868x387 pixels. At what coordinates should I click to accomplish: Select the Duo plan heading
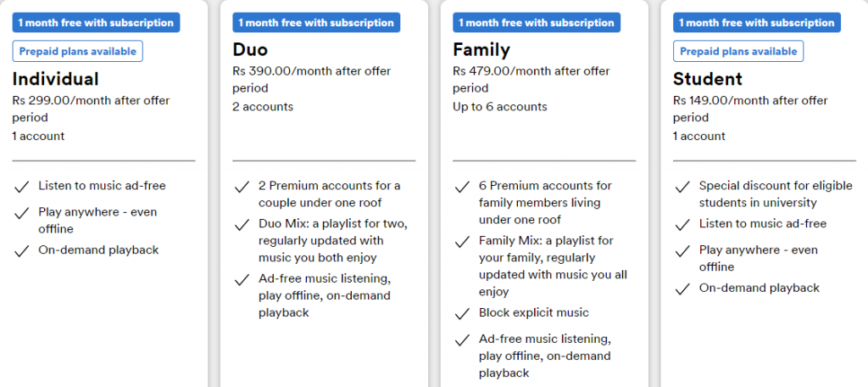pyautogui.click(x=250, y=50)
